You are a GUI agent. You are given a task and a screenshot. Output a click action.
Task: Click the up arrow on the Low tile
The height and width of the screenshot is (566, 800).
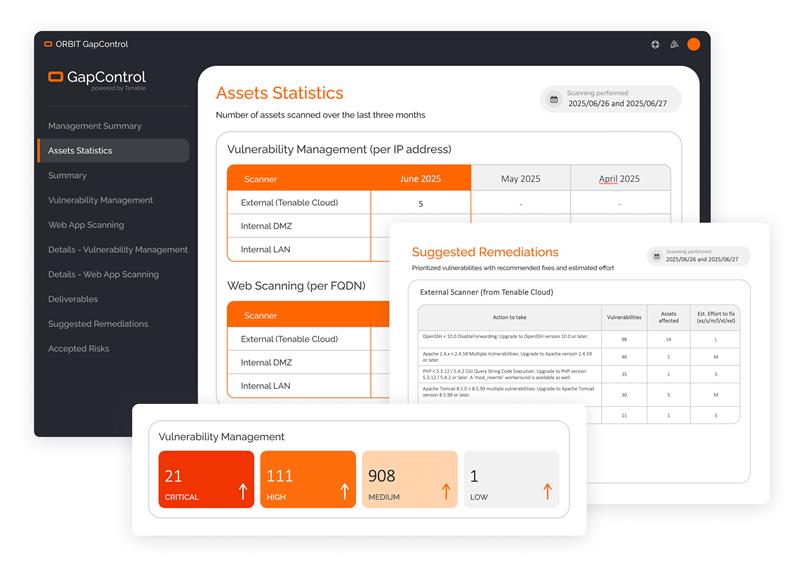point(547,491)
